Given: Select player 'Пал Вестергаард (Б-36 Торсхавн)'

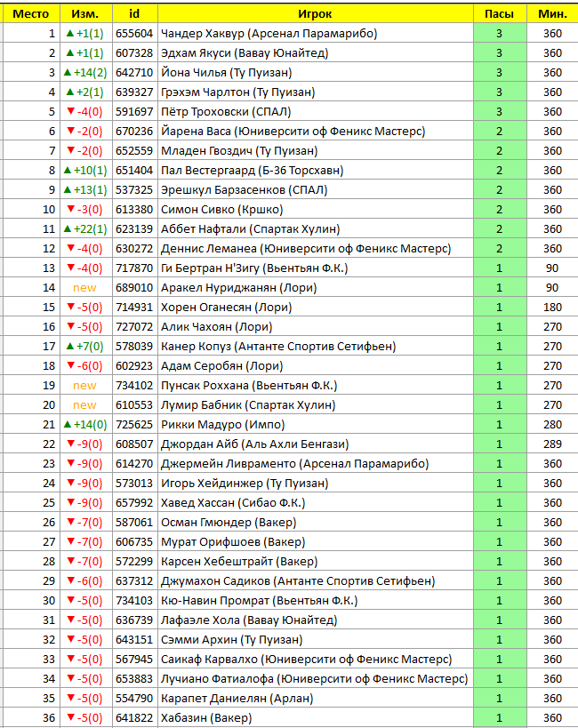Looking at the screenshot, I should coord(253,171).
